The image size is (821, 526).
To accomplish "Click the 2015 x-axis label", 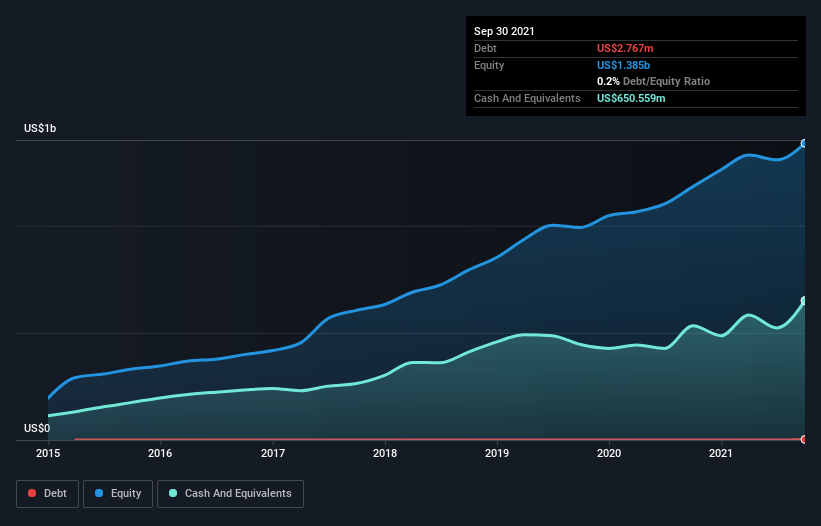I will pos(48,453).
